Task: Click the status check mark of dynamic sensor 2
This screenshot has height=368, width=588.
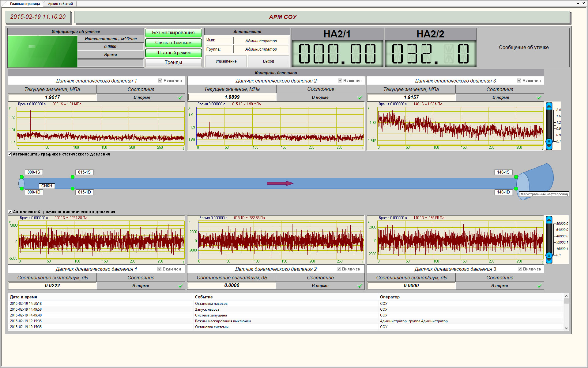Action: (x=360, y=286)
